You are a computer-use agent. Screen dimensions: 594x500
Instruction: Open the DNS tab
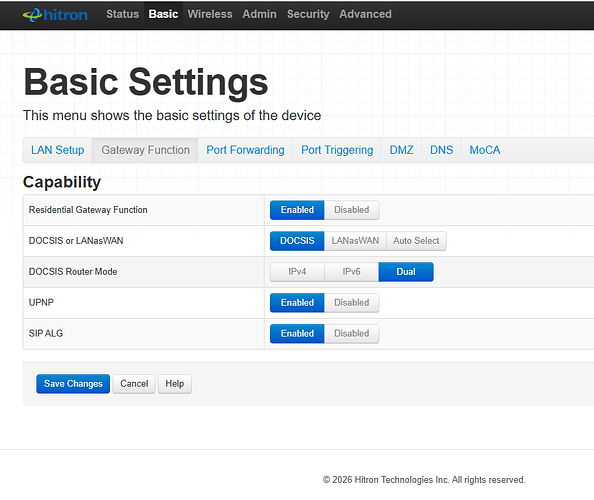coord(442,150)
